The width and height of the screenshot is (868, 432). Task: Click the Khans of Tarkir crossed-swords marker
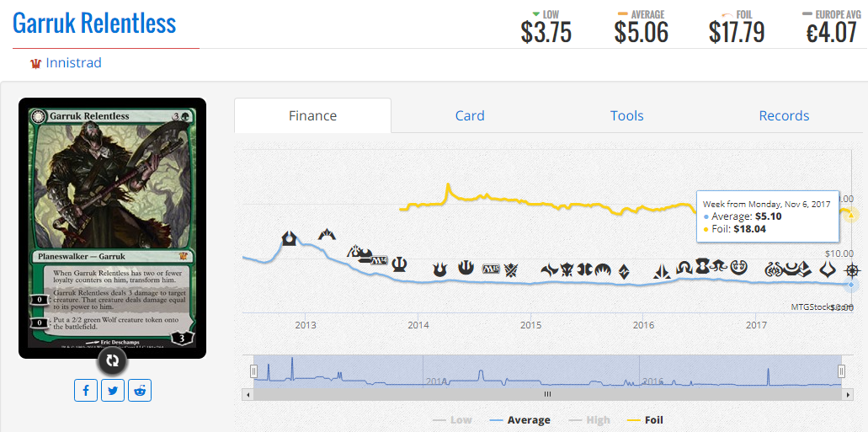click(511, 269)
